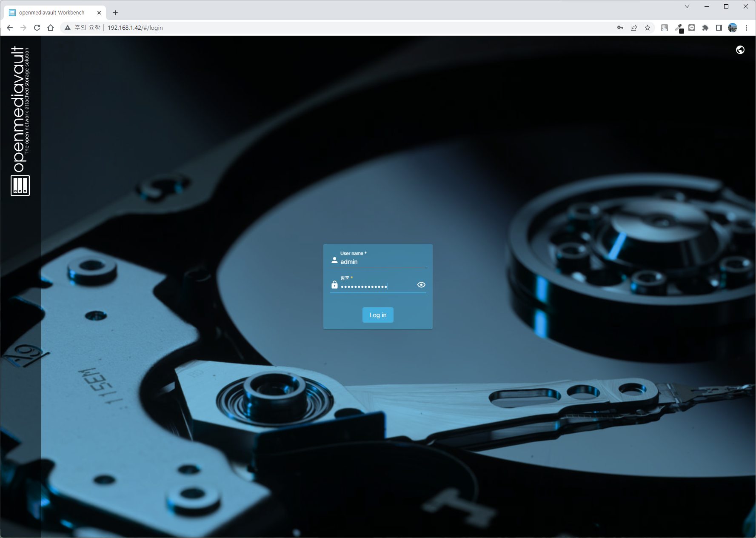Open the pointing-hand extension icon

[x=665, y=28]
